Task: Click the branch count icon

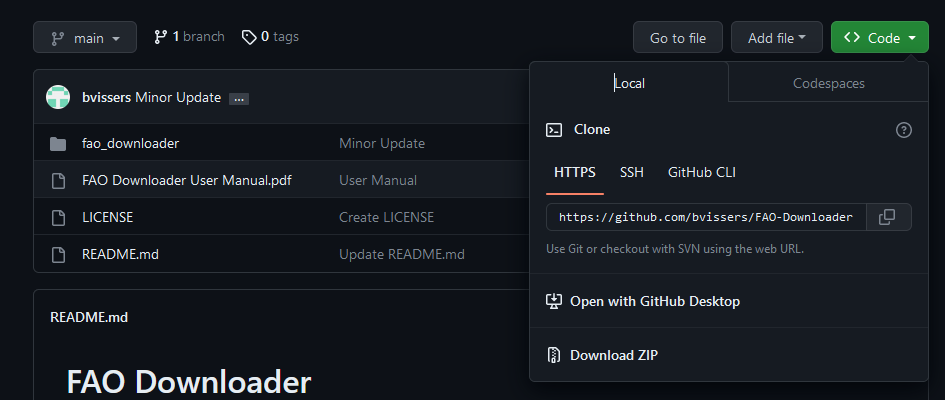Action: click(x=160, y=37)
